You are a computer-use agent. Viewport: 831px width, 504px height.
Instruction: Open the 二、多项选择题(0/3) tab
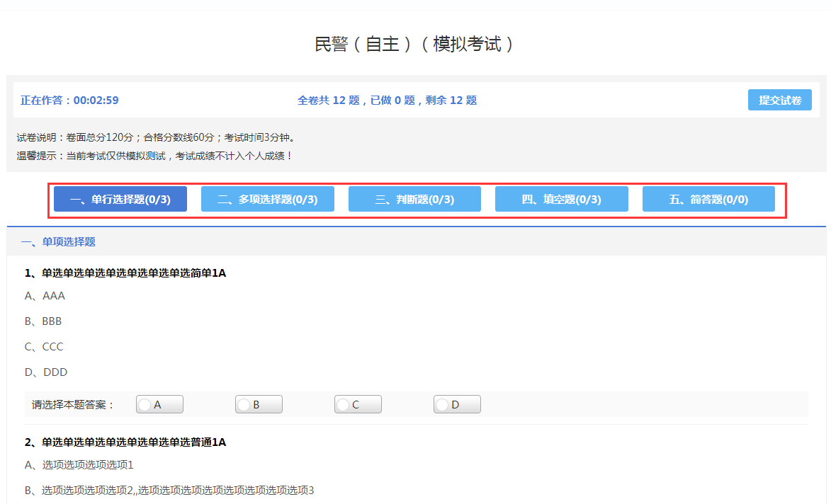[x=267, y=200]
